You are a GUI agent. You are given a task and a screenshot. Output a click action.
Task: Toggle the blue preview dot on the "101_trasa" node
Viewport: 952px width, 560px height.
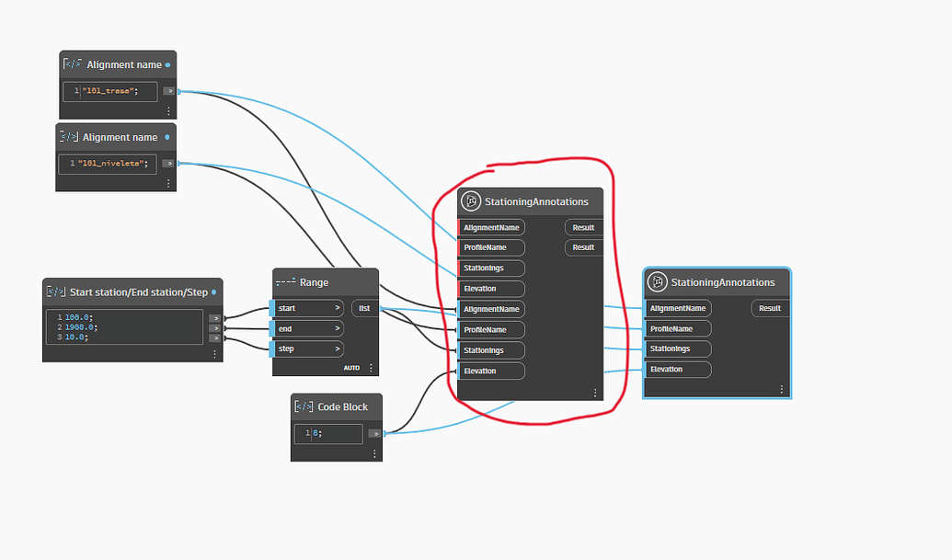[x=168, y=64]
